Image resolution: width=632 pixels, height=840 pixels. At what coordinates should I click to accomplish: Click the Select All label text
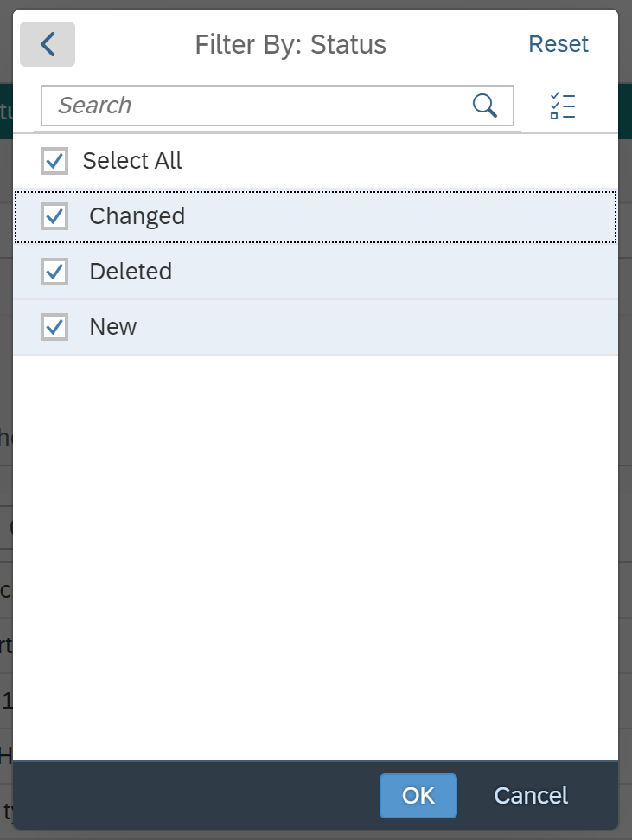[132, 161]
